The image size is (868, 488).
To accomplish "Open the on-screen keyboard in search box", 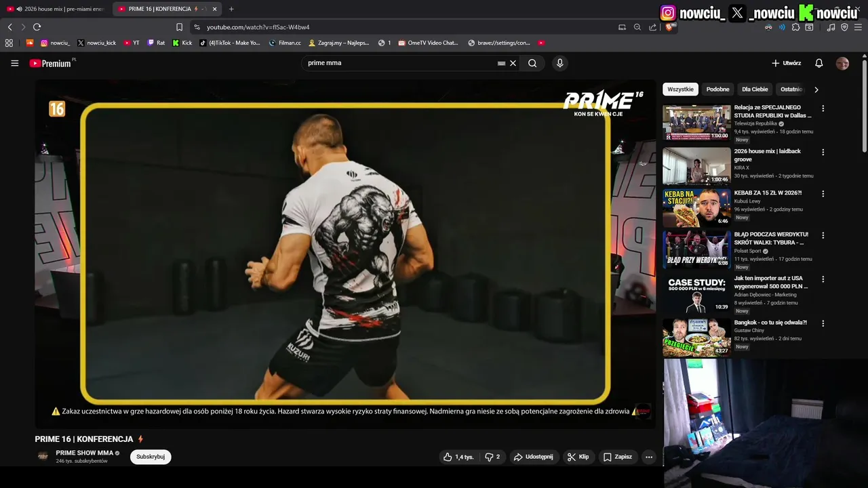I will pyautogui.click(x=501, y=63).
